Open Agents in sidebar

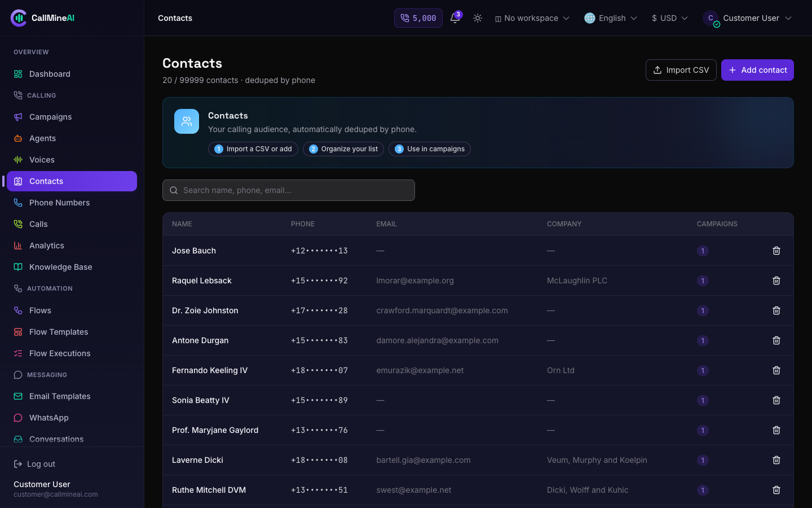coord(72,138)
